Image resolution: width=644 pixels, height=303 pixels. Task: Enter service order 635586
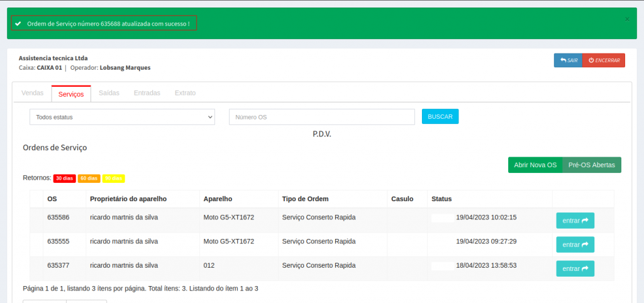[575, 221]
